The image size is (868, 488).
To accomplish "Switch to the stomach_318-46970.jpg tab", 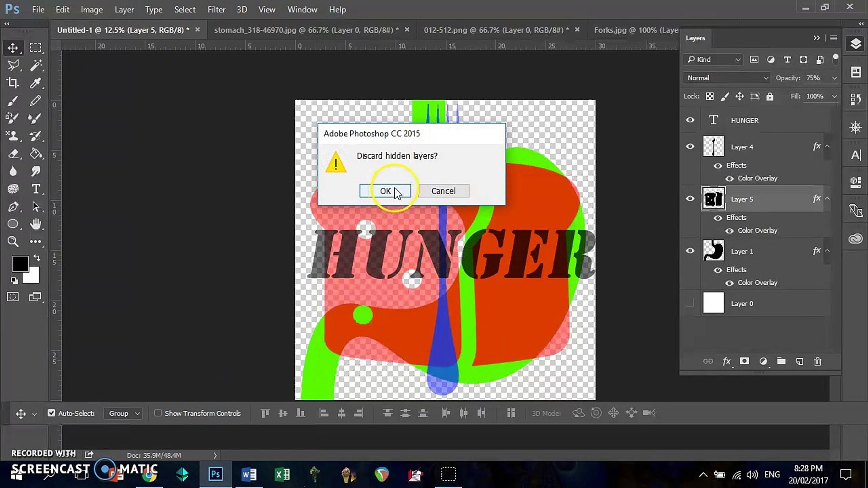I will 306,30.
